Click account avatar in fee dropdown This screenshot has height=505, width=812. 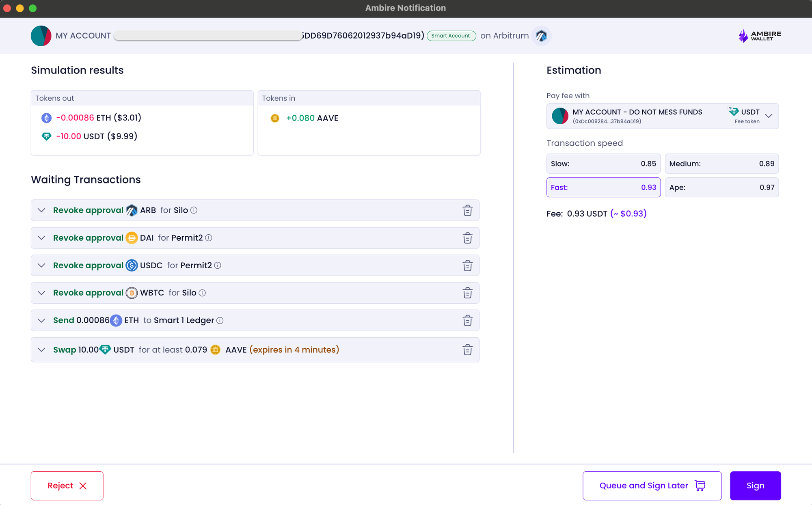560,116
